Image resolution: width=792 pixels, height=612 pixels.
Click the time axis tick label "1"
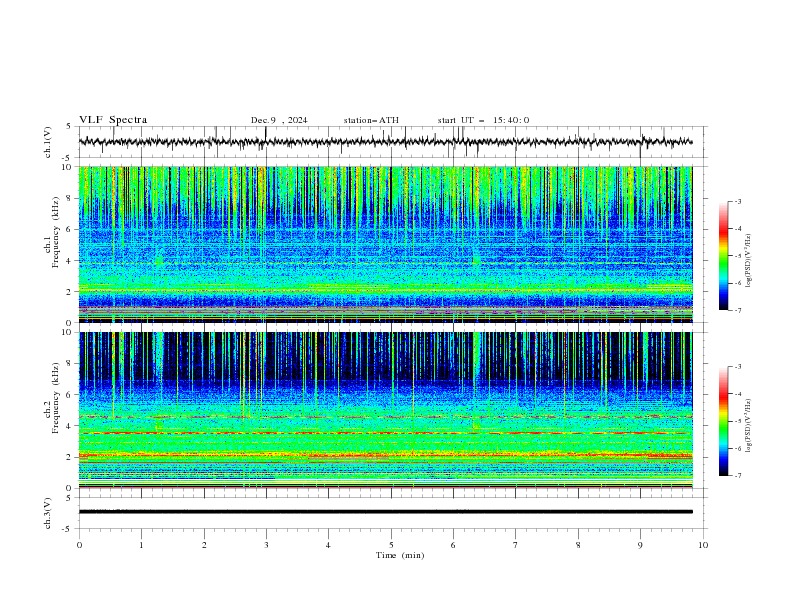click(x=141, y=545)
